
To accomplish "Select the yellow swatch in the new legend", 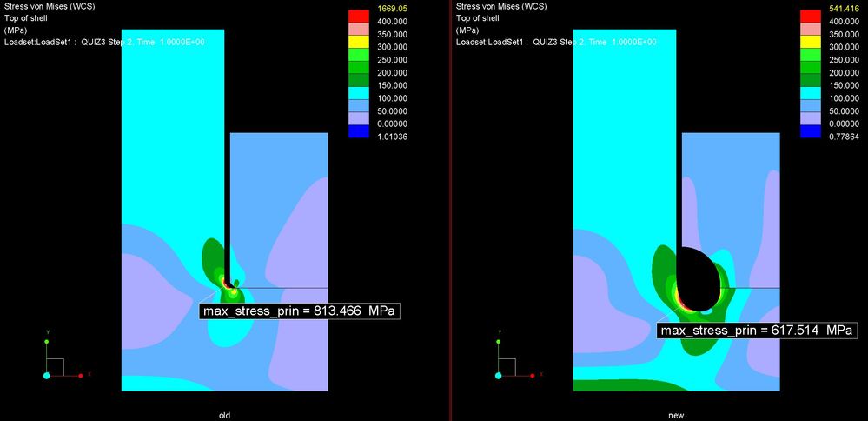I will click(810, 40).
